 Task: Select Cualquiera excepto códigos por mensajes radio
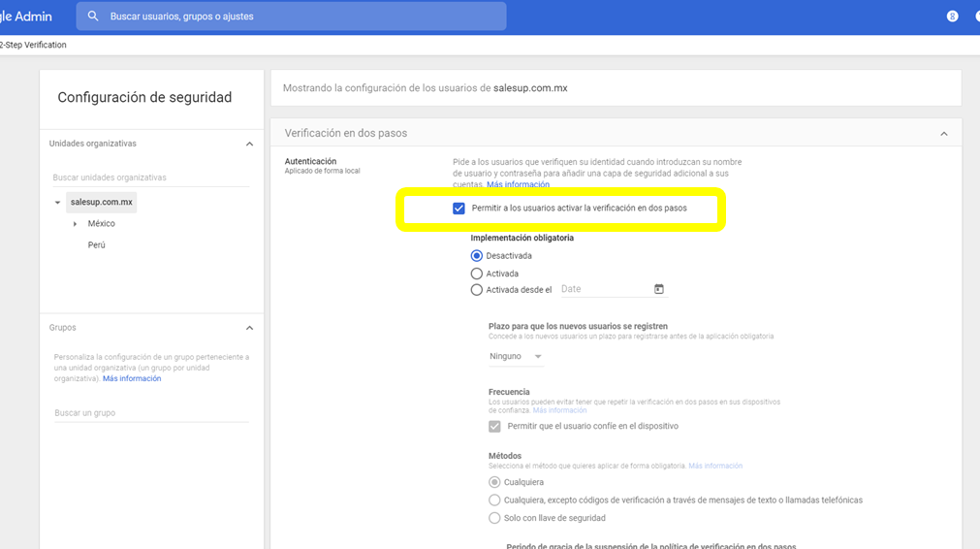point(494,501)
